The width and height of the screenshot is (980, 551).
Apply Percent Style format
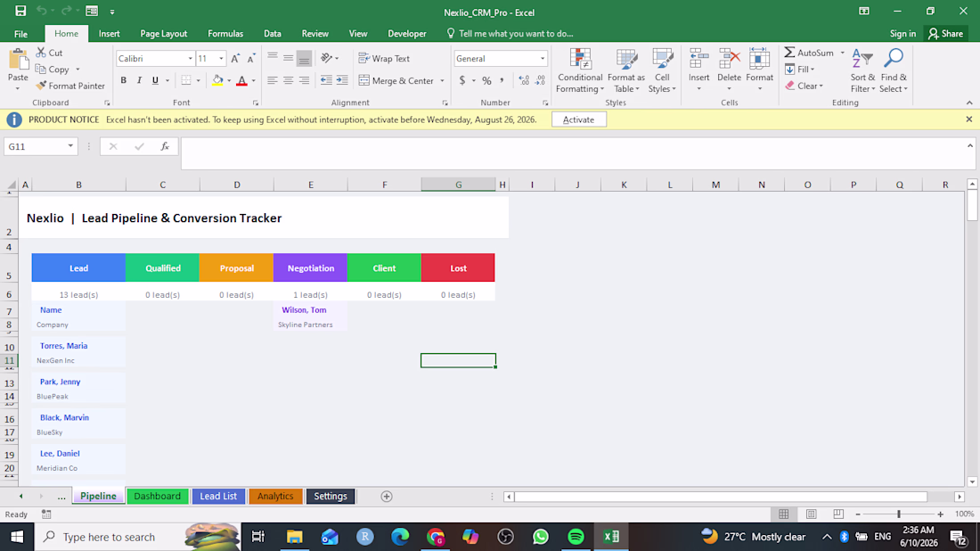tap(486, 80)
